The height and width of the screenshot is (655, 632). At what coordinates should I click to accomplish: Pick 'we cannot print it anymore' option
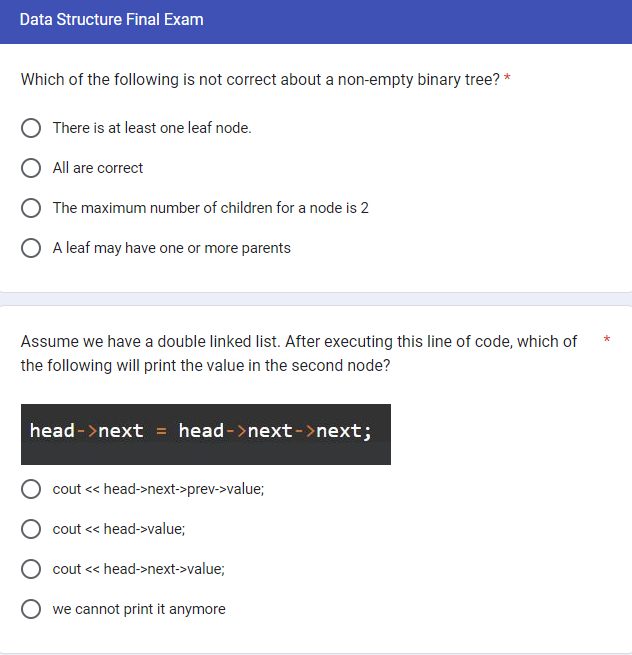pyautogui.click(x=32, y=609)
